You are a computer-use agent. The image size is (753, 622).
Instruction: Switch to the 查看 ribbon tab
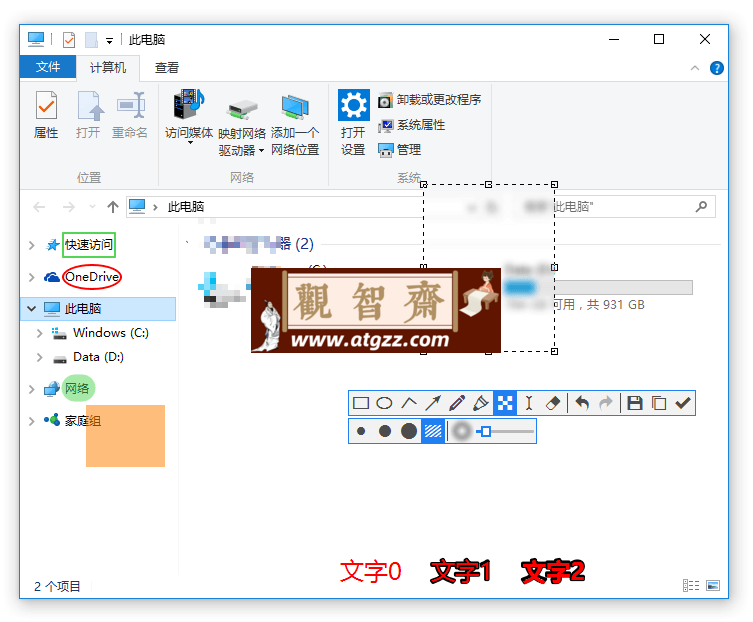(x=167, y=68)
